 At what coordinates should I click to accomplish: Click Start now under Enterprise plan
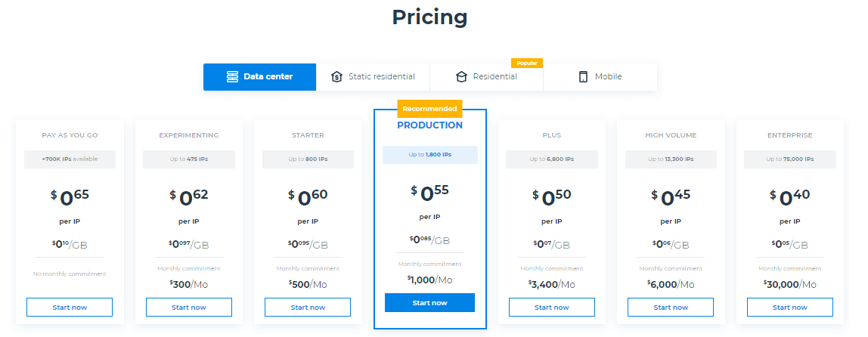790,307
